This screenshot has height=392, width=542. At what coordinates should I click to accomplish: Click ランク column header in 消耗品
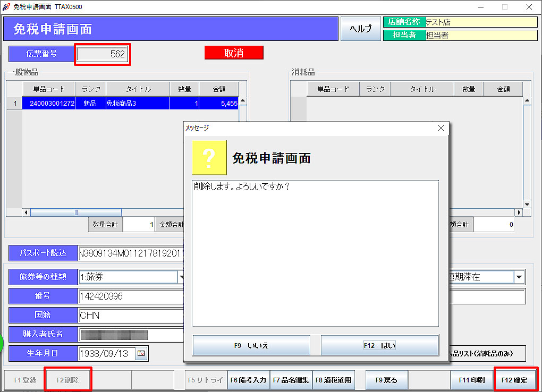tap(375, 89)
